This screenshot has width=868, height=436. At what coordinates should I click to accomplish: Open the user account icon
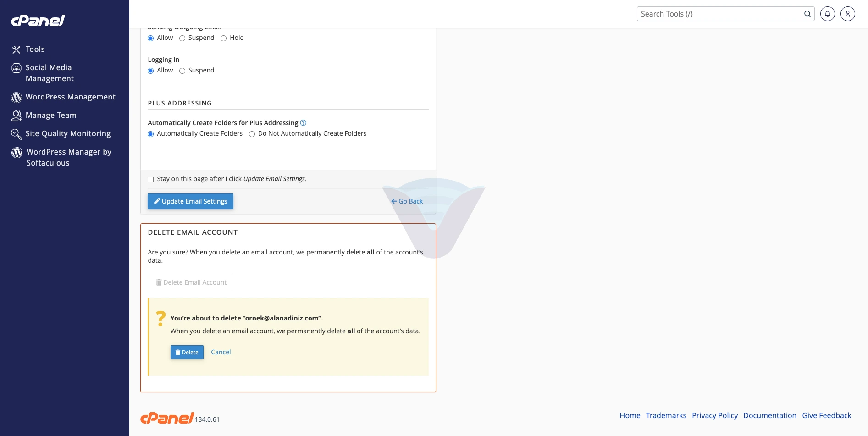pos(848,14)
